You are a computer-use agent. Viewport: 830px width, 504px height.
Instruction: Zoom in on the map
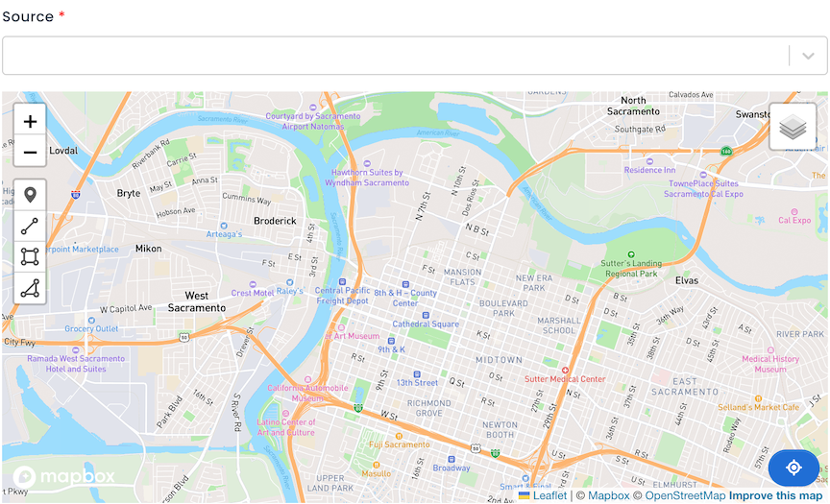pos(30,121)
